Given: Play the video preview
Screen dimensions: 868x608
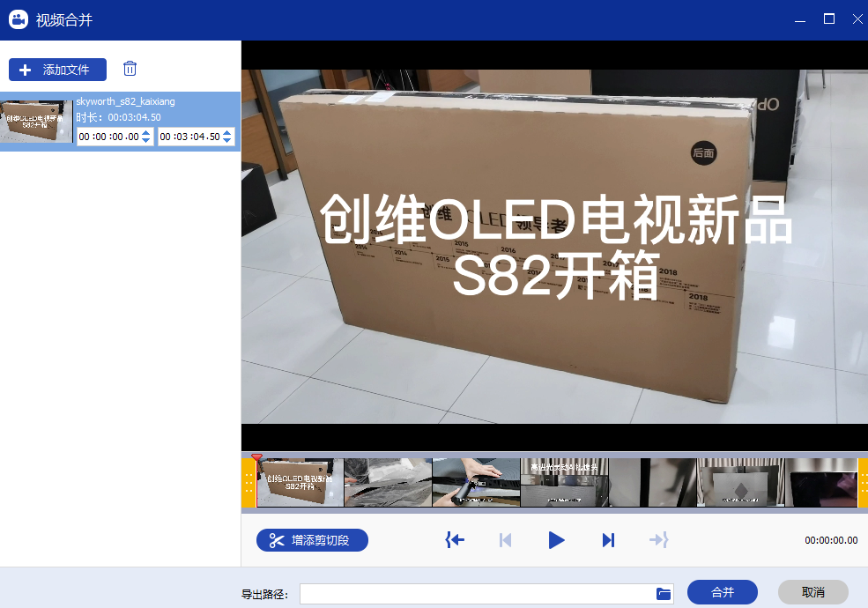Looking at the screenshot, I should pyautogui.click(x=556, y=540).
